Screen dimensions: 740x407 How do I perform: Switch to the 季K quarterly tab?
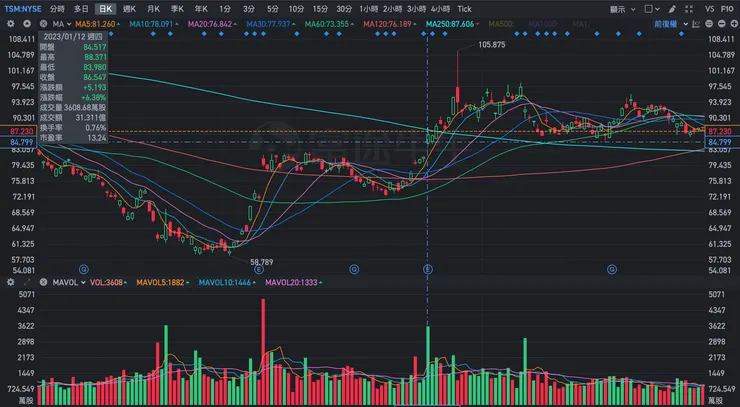click(177, 9)
